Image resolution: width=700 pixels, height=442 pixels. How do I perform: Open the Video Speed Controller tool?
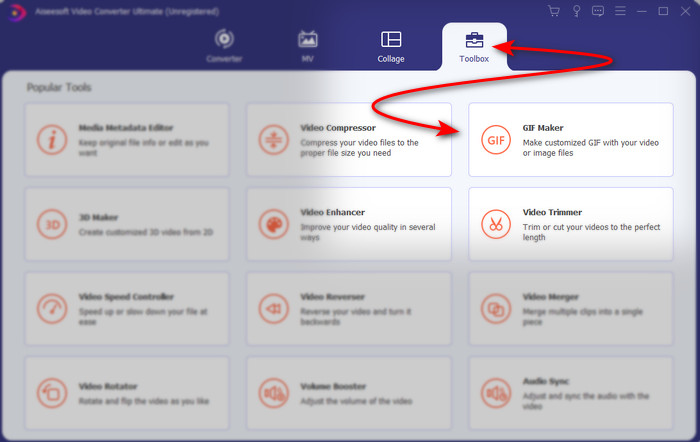[126, 309]
